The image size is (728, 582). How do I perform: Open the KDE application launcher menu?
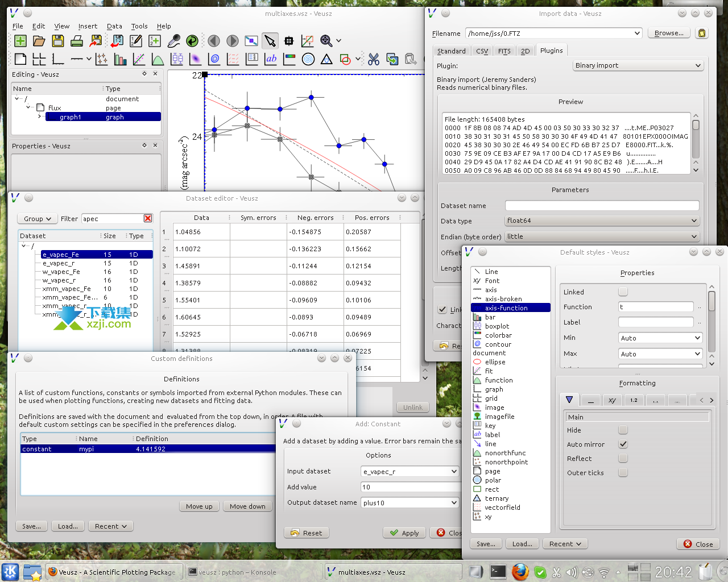coord(10,572)
